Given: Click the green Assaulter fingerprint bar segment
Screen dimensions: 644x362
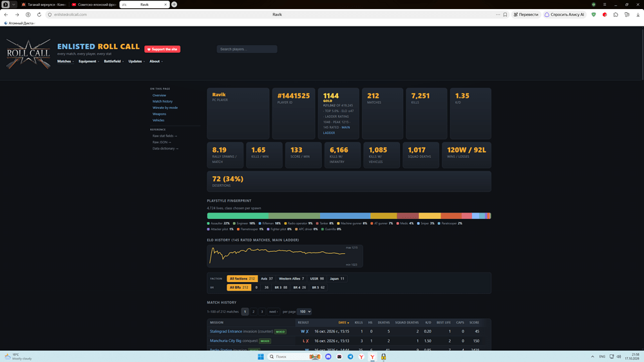Looking at the screenshot, I should pyautogui.click(x=238, y=216).
